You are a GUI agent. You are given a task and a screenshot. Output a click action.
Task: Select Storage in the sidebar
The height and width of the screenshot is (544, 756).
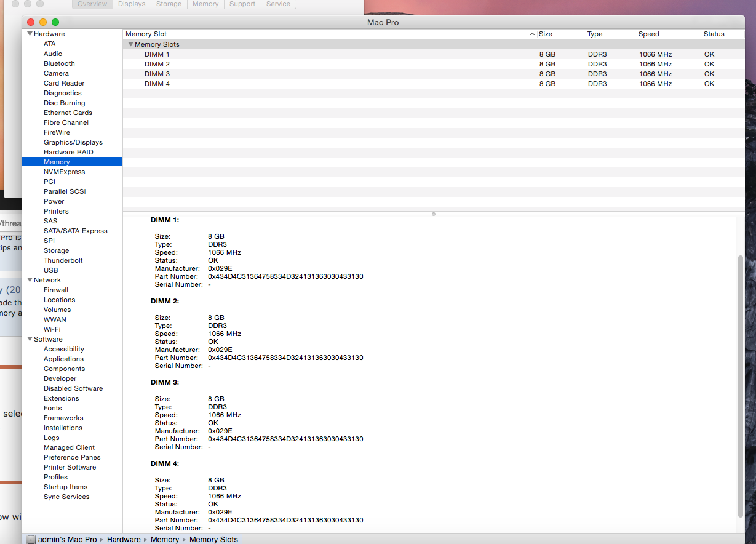tap(56, 250)
